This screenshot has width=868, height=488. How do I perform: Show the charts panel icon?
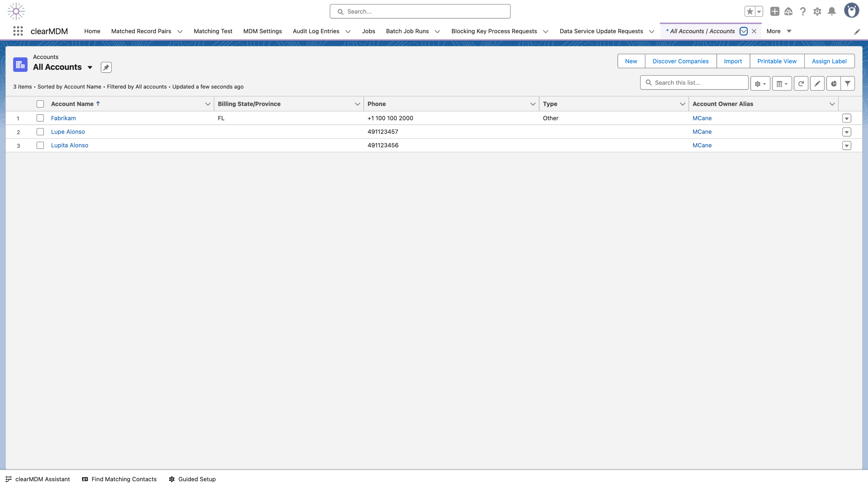833,83
